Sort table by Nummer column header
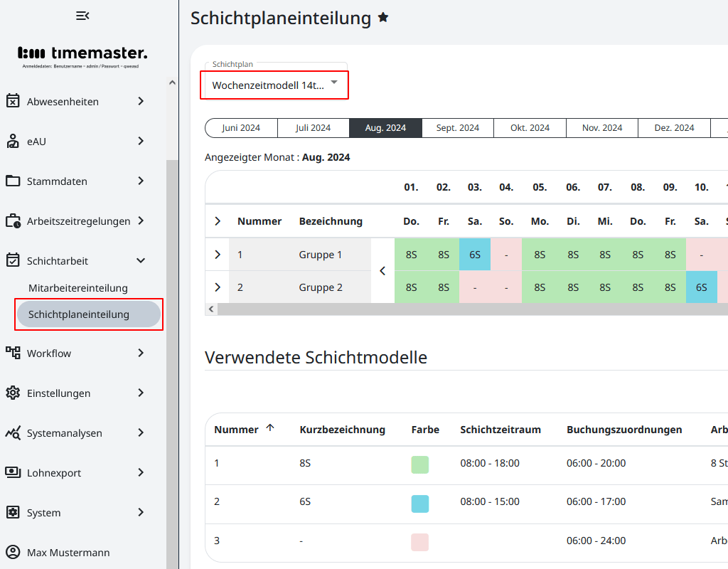This screenshot has width=728, height=569. (x=237, y=429)
